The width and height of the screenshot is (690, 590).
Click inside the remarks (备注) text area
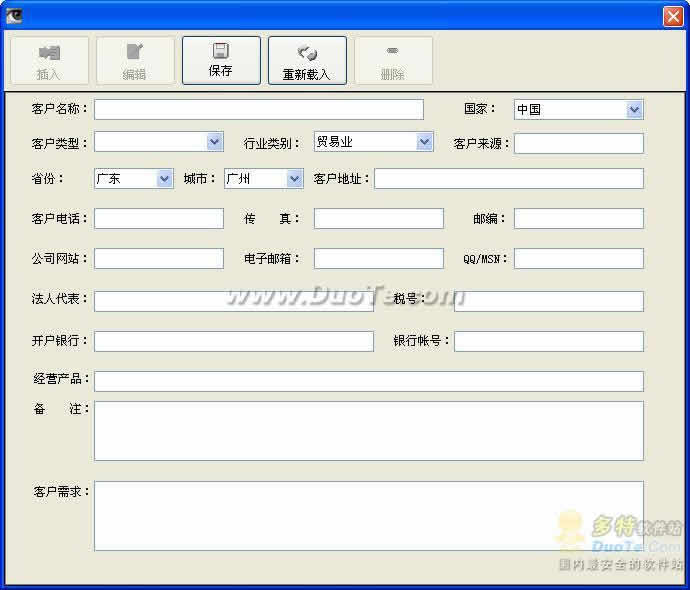point(369,431)
